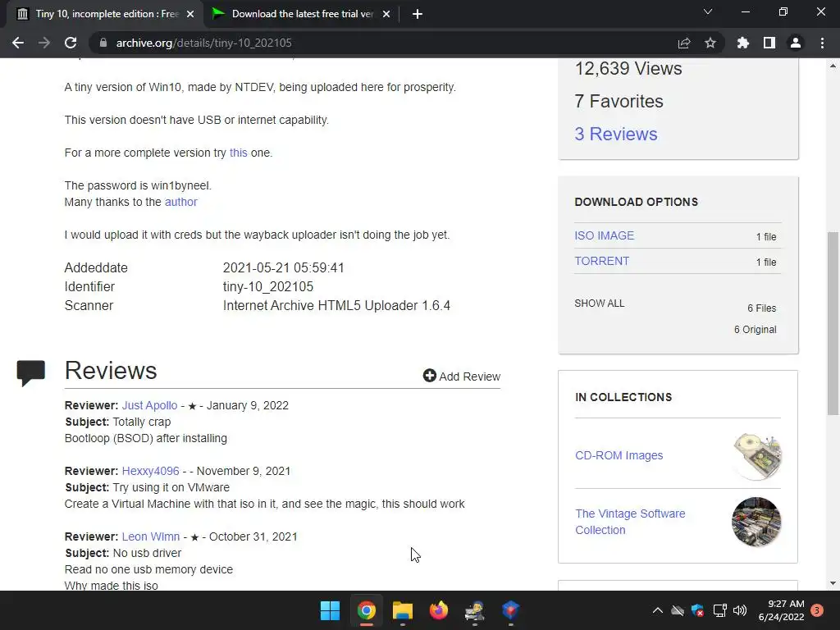This screenshot has height=630, width=840.
Task: Open the security shield tray icon
Action: (697, 610)
